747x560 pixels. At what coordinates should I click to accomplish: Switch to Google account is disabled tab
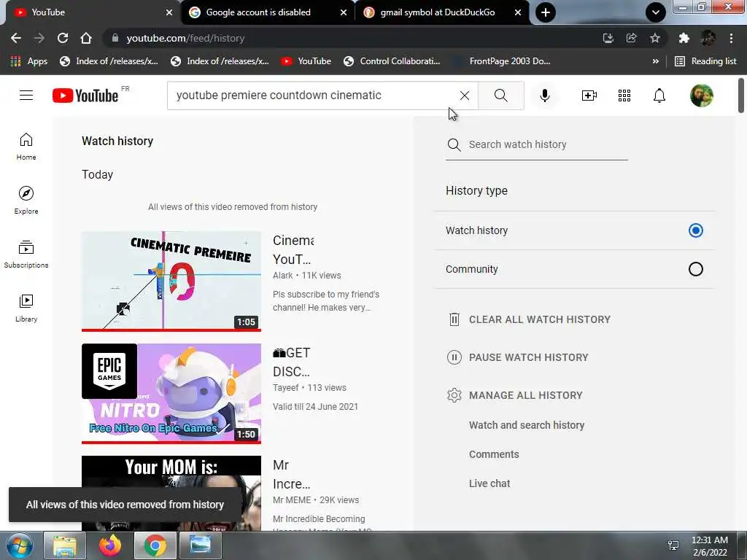(267, 12)
